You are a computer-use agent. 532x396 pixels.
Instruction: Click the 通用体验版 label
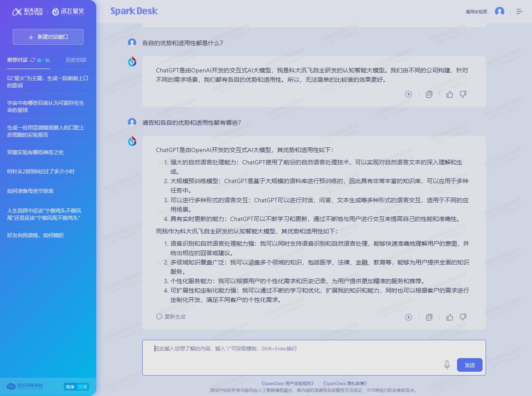(x=476, y=12)
